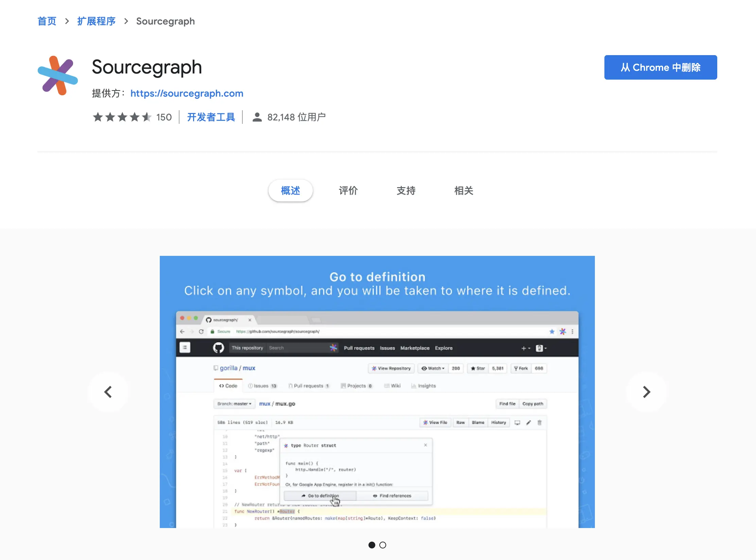Open the 'Branch: master' dropdown in the screenshot

pos(234,403)
